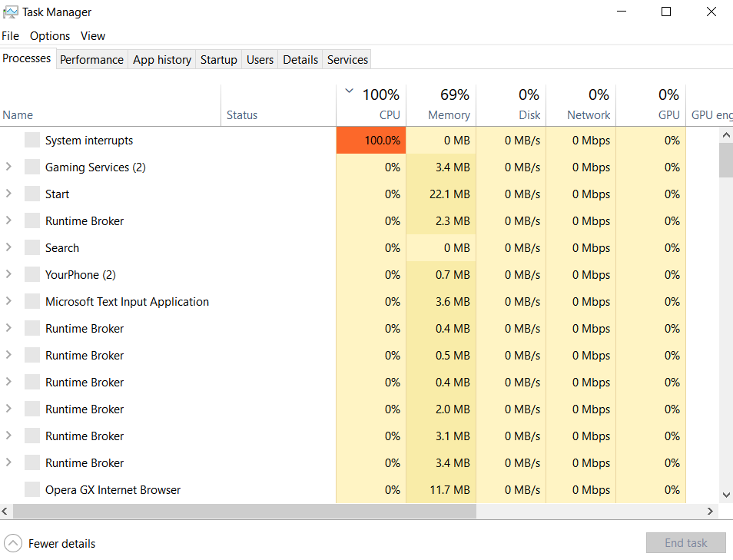Expand the YourPhone process group

[8, 274]
